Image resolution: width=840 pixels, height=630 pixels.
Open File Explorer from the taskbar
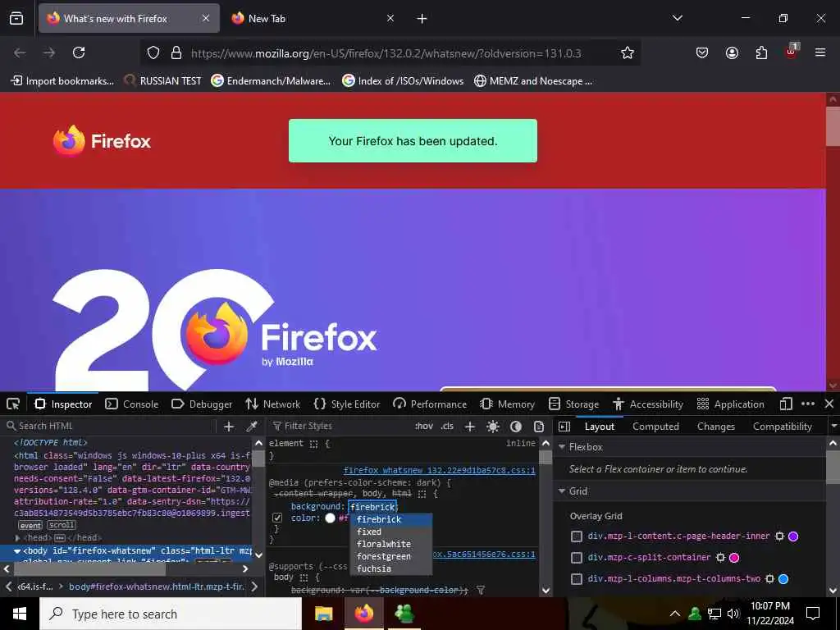point(323,614)
